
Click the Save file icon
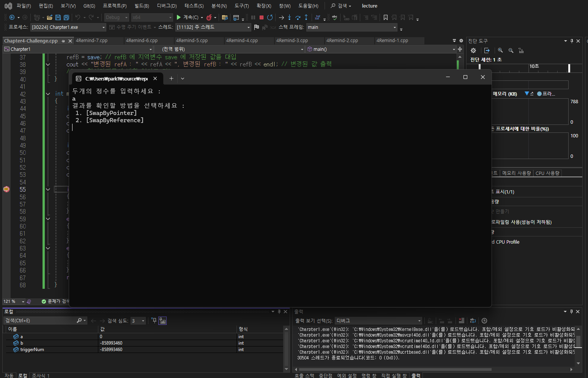point(58,17)
